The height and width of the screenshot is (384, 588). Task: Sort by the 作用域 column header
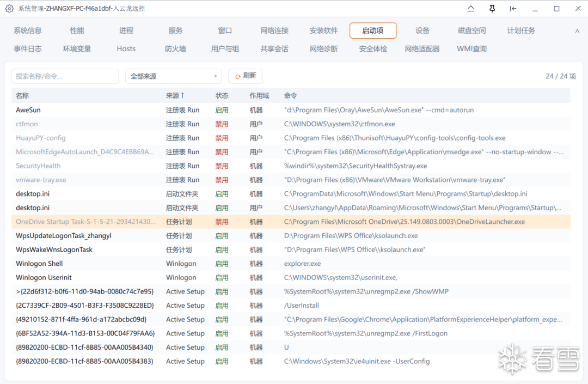pos(259,96)
